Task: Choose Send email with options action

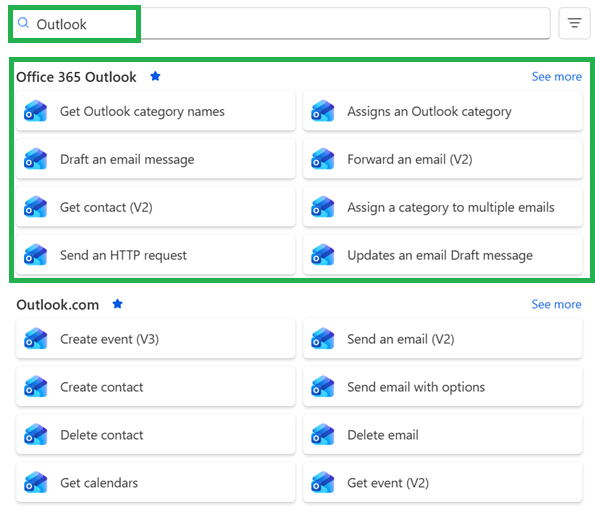Action: [x=442, y=387]
